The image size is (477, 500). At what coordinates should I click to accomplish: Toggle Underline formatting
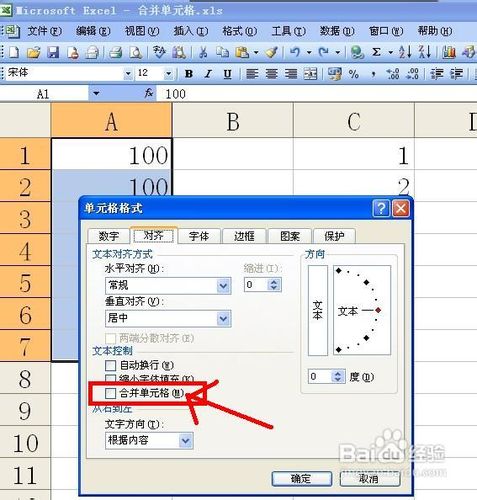point(228,74)
